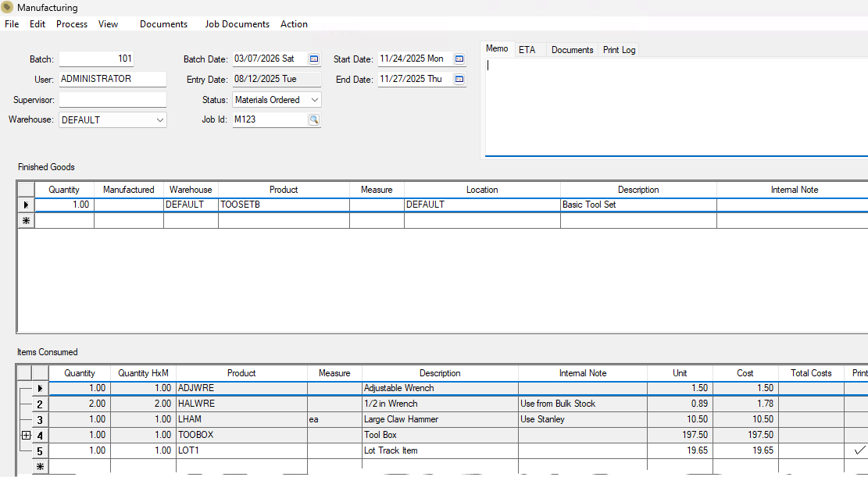Click into the Supervisor text field
The height and width of the screenshot is (477, 868).
coord(113,100)
